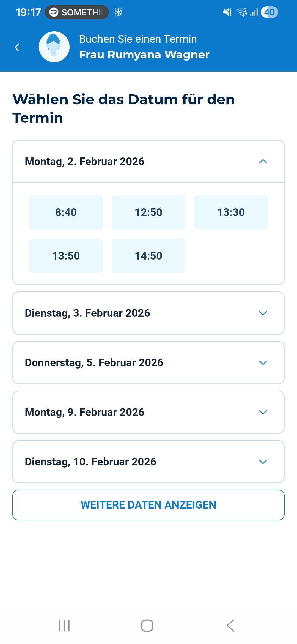Book the 14:50 time slot
Viewport: 297px width, 644px height.
[148, 256]
